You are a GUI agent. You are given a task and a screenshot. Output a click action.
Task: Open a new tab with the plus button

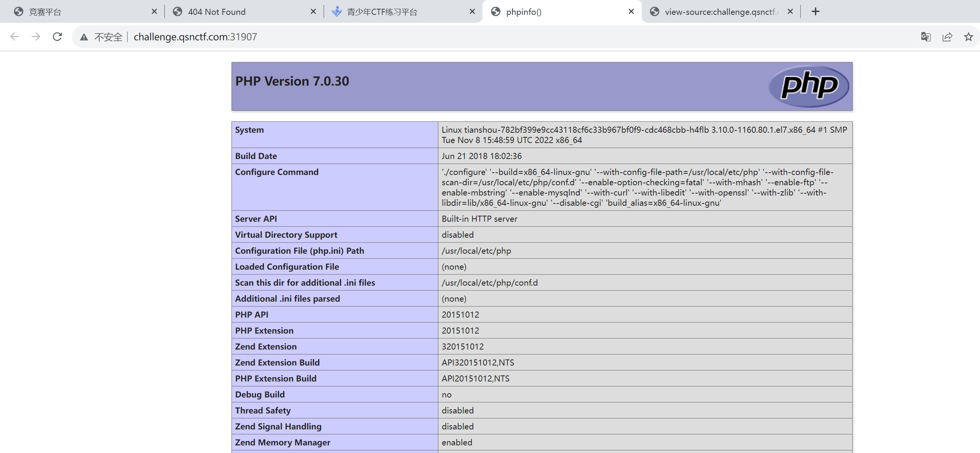(x=815, y=11)
